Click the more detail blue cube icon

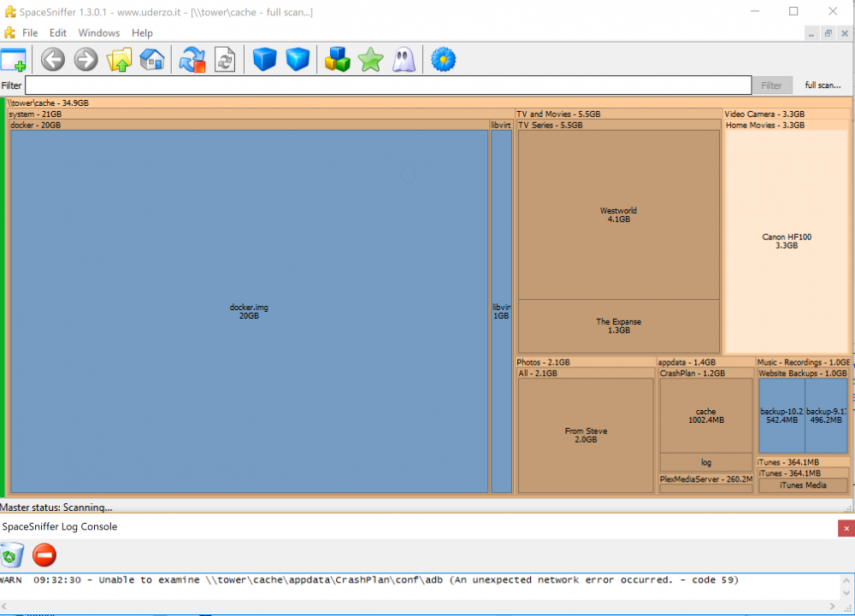pyautogui.click(x=298, y=59)
